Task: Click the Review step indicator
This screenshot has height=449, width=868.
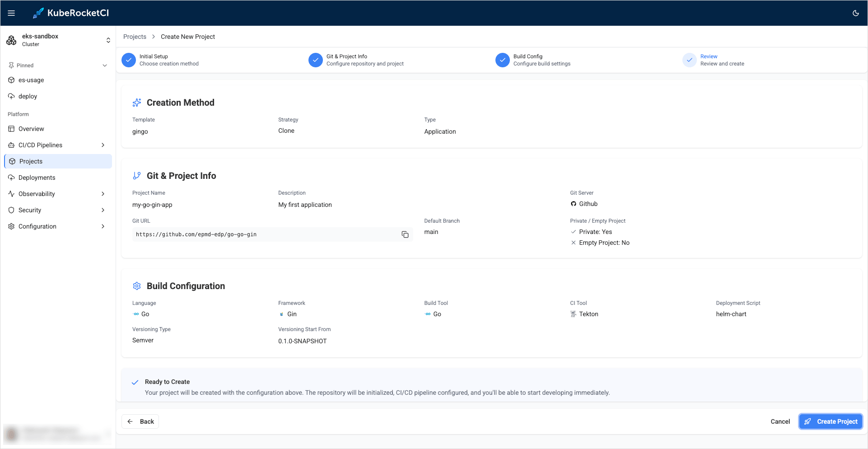Action: 689,60
